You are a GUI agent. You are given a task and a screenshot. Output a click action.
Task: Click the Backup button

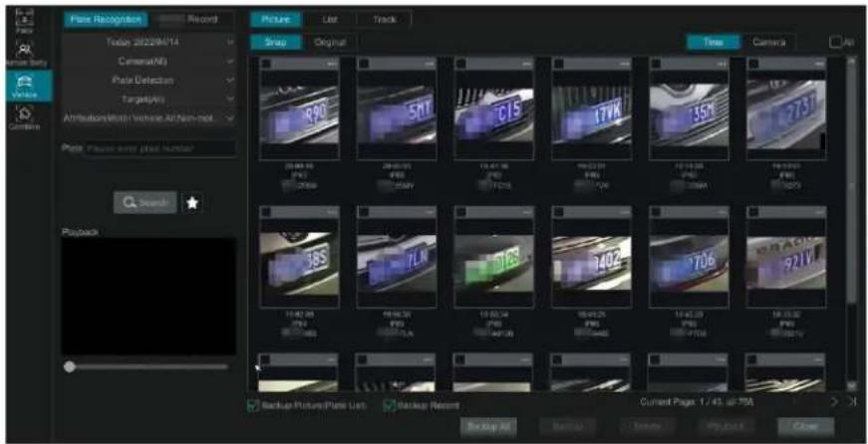(x=567, y=427)
